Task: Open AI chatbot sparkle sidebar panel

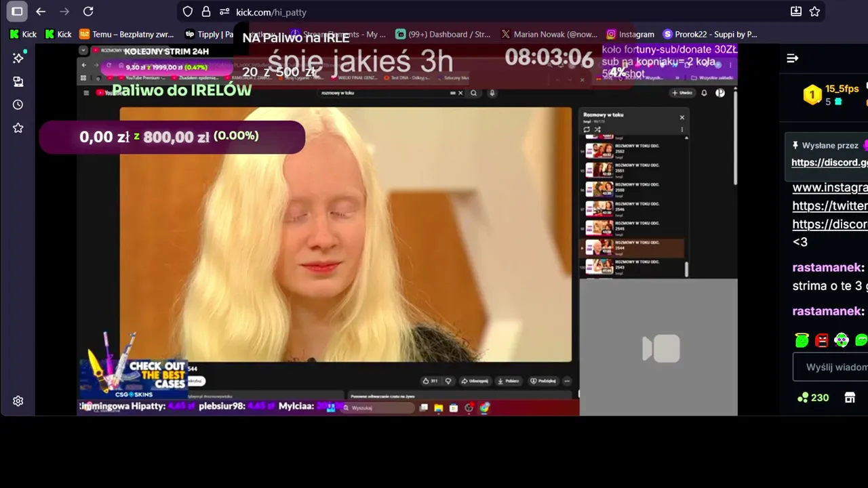Action: click(x=18, y=58)
